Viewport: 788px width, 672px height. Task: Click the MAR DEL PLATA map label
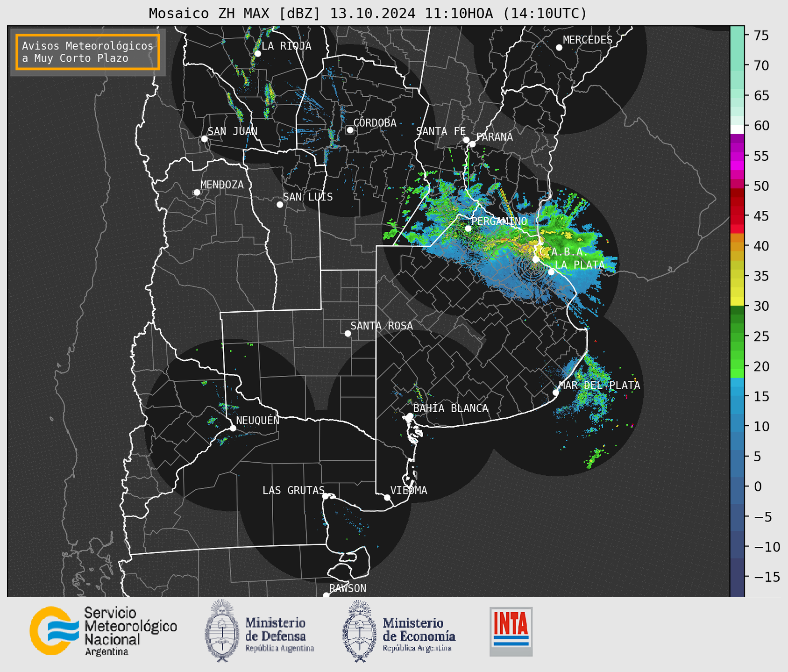point(600,385)
